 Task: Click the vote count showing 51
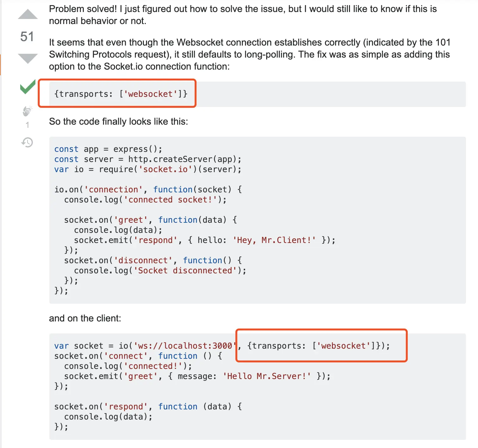27,37
